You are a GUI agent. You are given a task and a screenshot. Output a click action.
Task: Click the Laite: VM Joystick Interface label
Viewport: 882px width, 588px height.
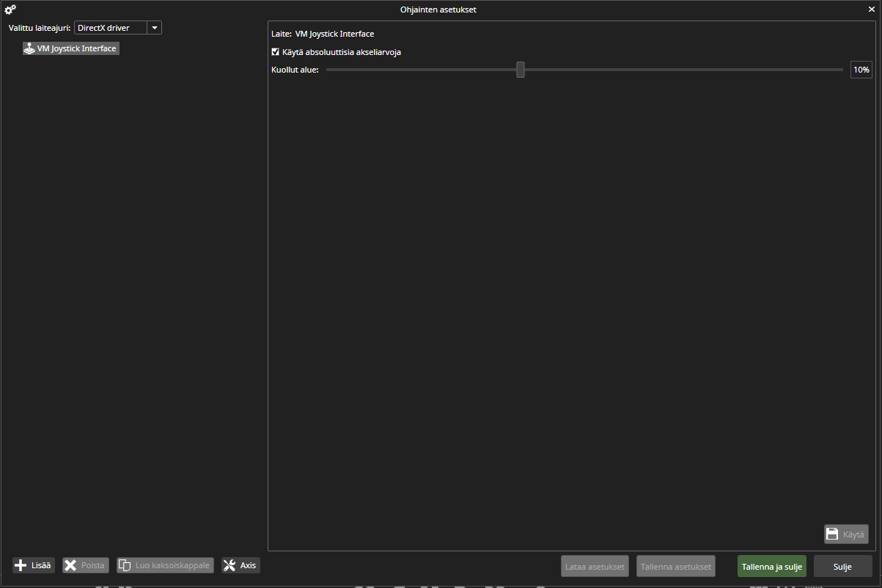[x=323, y=34]
